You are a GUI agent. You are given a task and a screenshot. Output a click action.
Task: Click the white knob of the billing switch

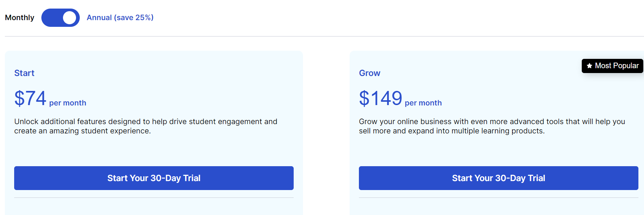(x=69, y=18)
